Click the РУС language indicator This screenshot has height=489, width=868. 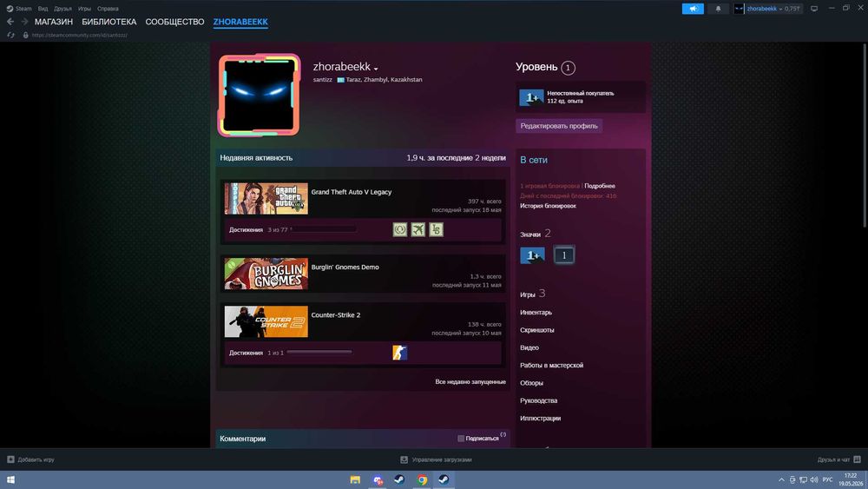tap(827, 479)
